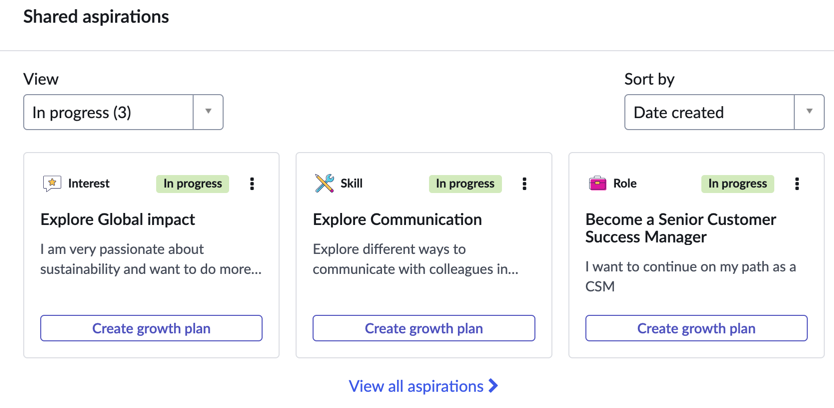Open the Senior Customer Success Manager kebab menu

797,184
